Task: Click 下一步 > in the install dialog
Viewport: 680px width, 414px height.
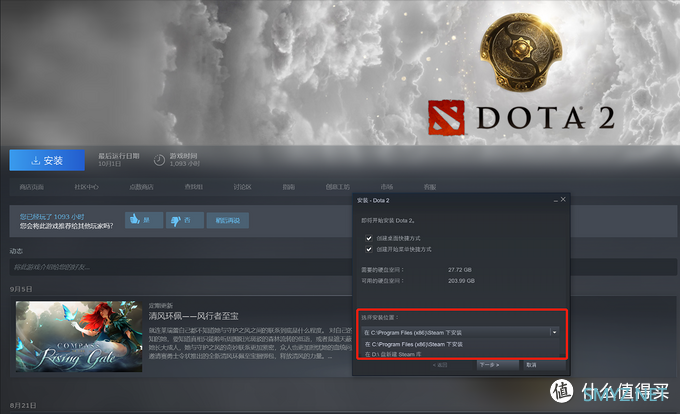Action: pos(498,365)
